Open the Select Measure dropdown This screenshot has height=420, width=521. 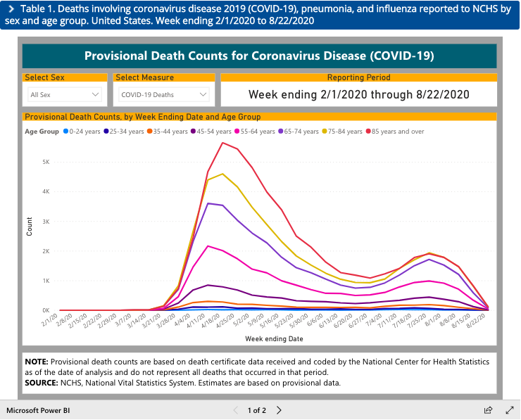(163, 94)
